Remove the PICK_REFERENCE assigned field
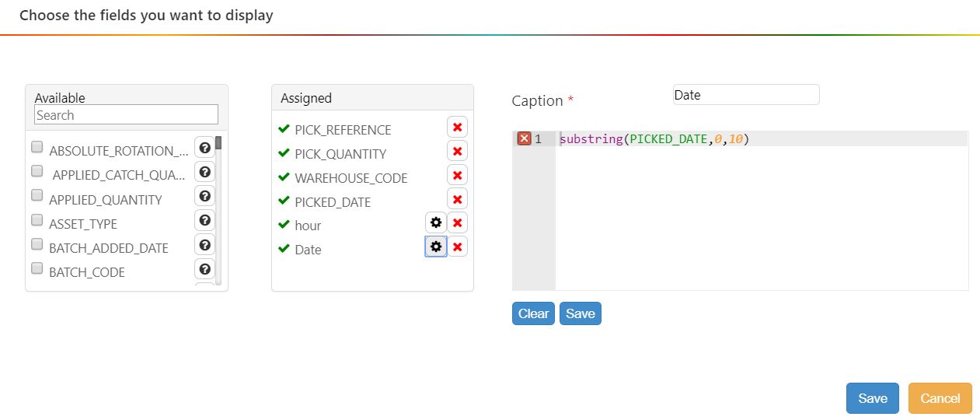 [x=457, y=128]
